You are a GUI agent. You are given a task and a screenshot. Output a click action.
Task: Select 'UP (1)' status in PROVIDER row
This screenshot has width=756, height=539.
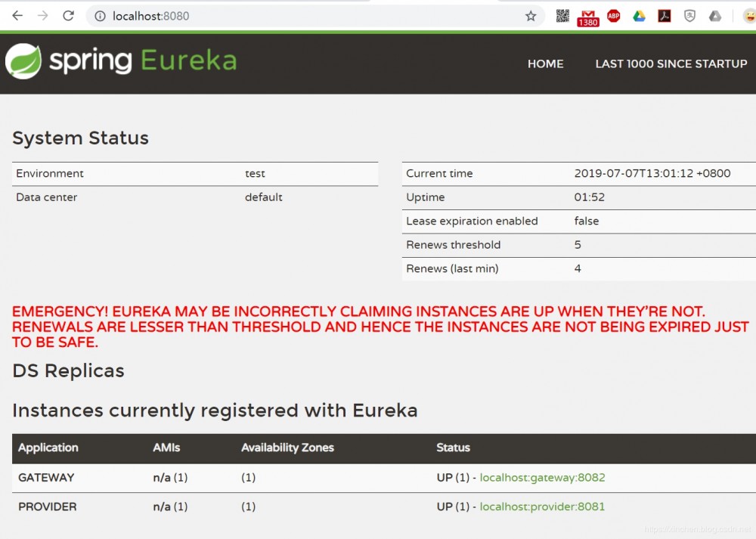click(453, 506)
